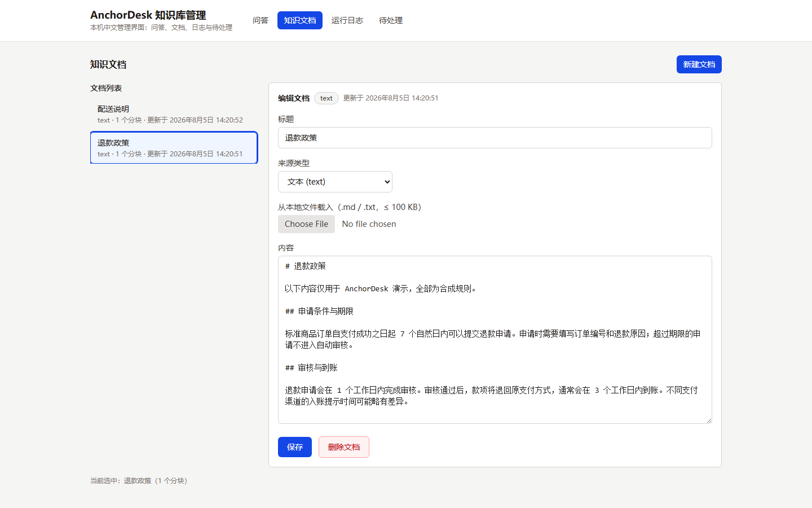This screenshot has height=508, width=812.
Task: Click the 新建文档 button
Action: point(699,64)
